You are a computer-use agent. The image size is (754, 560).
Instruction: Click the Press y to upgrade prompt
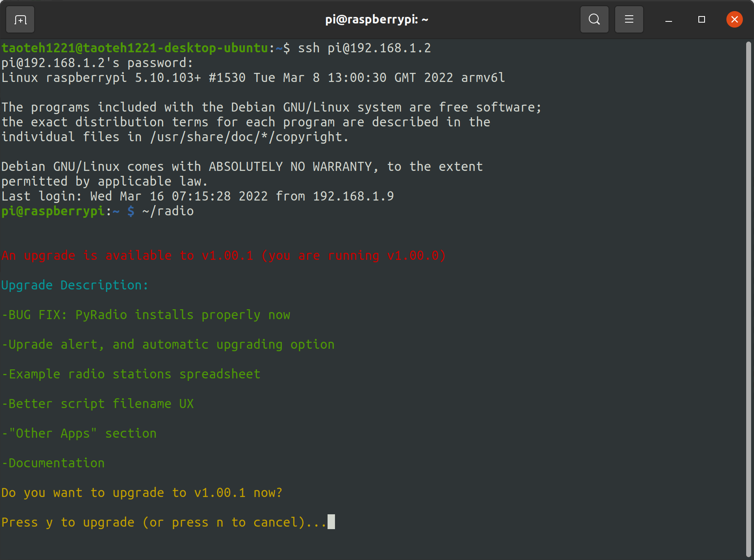(164, 523)
